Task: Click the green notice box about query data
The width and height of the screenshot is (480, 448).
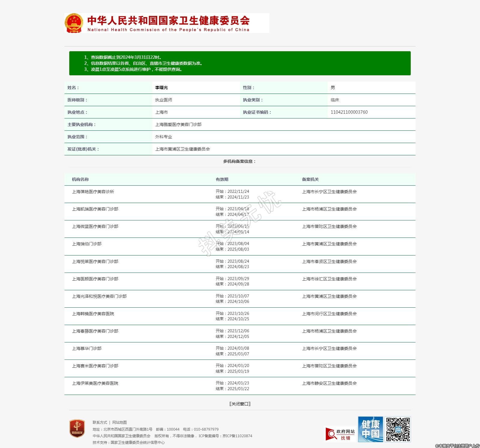Action: click(x=240, y=63)
